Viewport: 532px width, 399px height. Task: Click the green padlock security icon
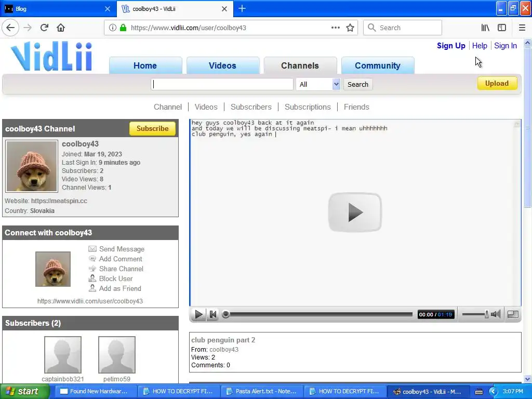123,28
